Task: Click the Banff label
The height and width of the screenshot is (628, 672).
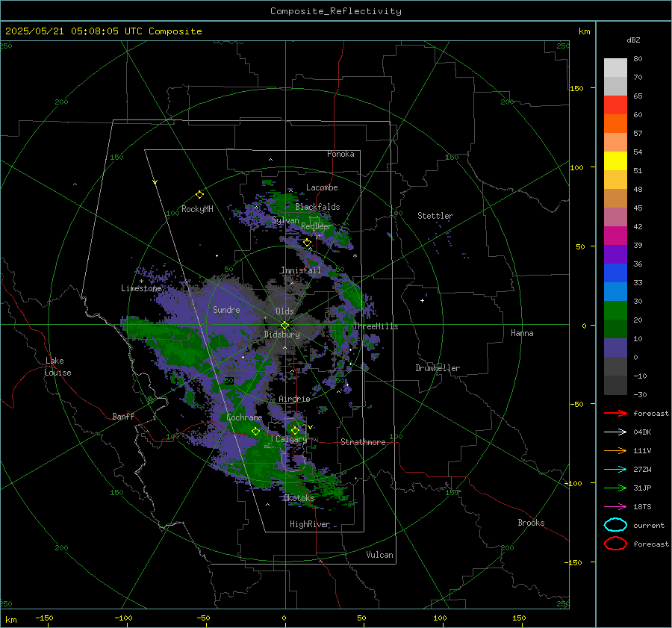Action: [x=123, y=417]
